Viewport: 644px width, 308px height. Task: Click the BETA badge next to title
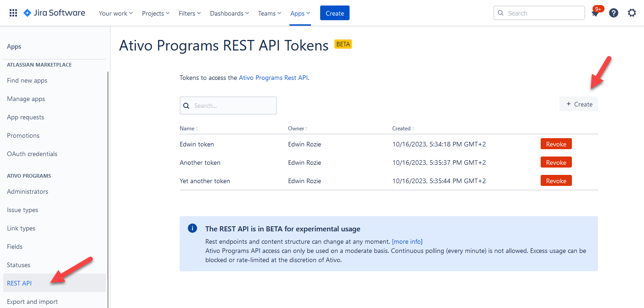pos(343,45)
